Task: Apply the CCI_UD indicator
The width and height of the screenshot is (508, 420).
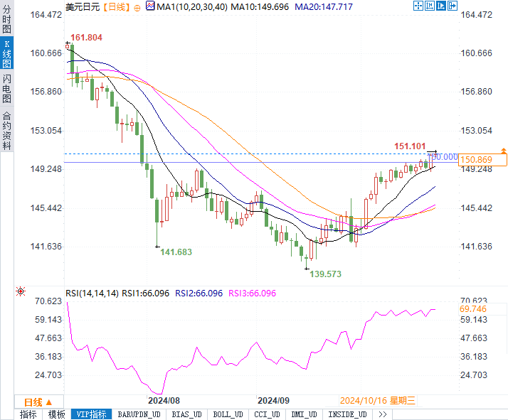Action: coord(268,414)
